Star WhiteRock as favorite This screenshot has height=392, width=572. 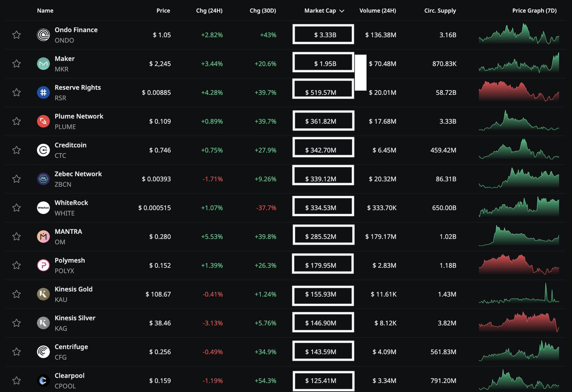[16, 208]
